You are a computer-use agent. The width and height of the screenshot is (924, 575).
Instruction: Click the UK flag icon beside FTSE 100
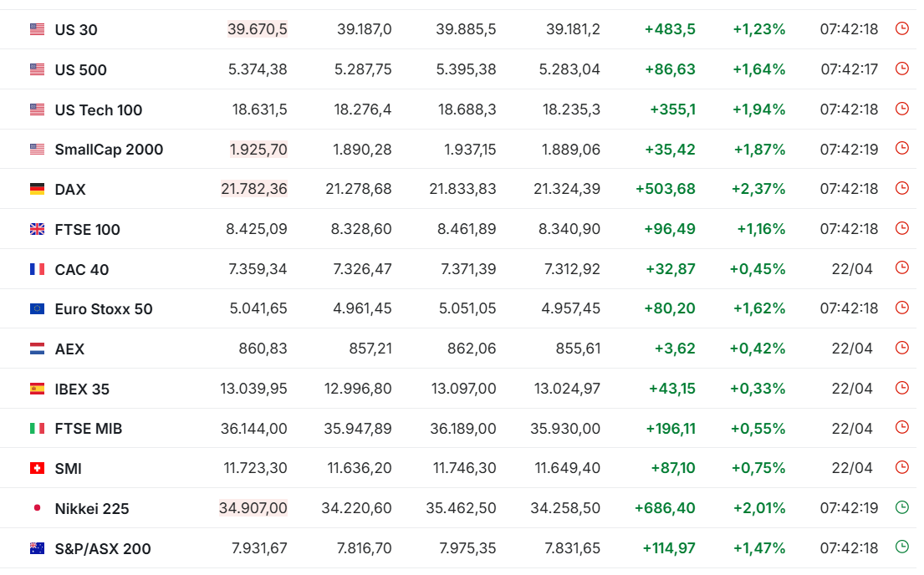tap(37, 229)
